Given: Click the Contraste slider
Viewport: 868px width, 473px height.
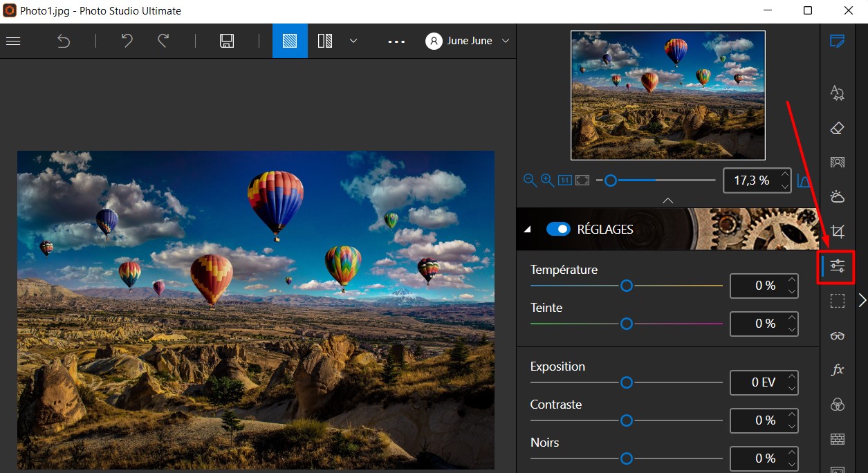Looking at the screenshot, I should coord(627,420).
